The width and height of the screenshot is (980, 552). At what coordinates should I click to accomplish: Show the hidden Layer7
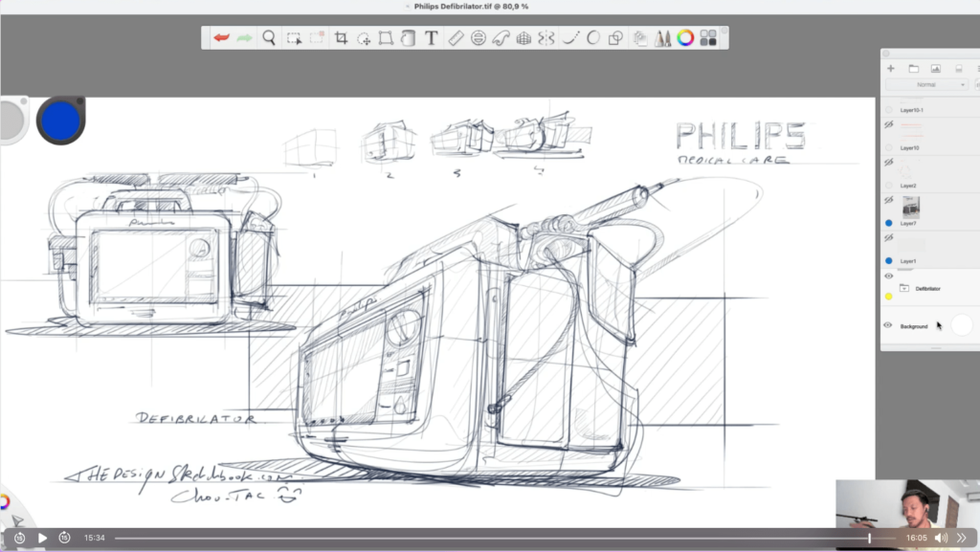tap(889, 201)
